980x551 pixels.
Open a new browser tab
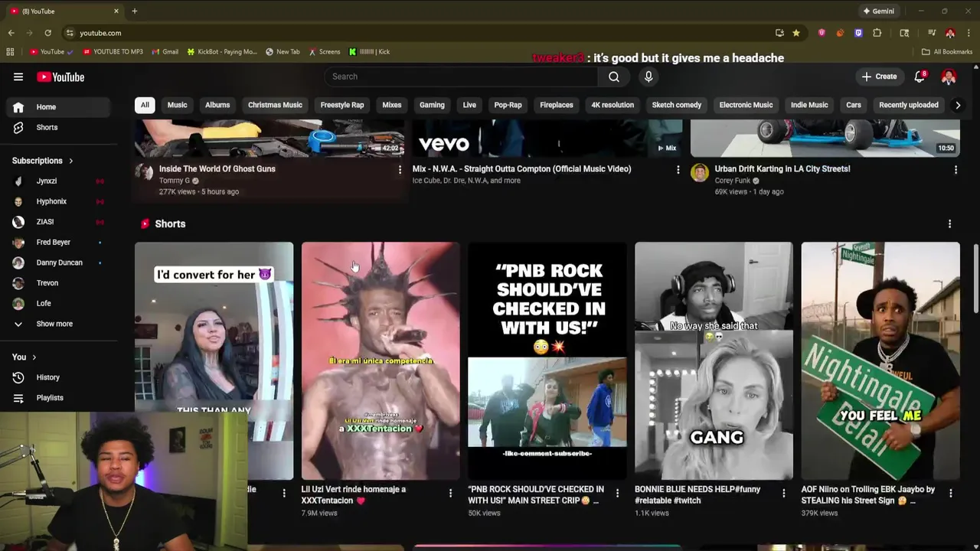click(x=134, y=11)
